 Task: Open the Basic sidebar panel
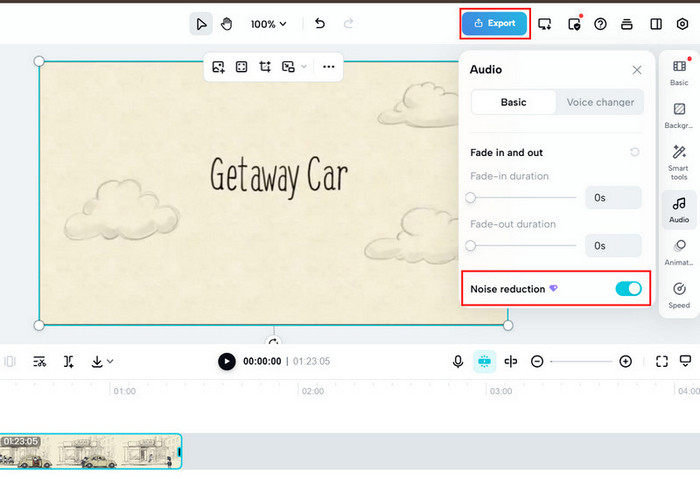click(x=679, y=73)
